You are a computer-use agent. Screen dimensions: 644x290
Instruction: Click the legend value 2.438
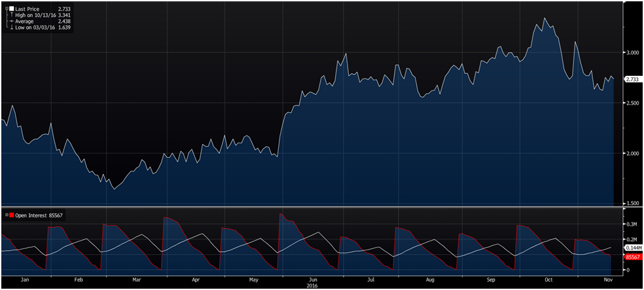click(65, 20)
